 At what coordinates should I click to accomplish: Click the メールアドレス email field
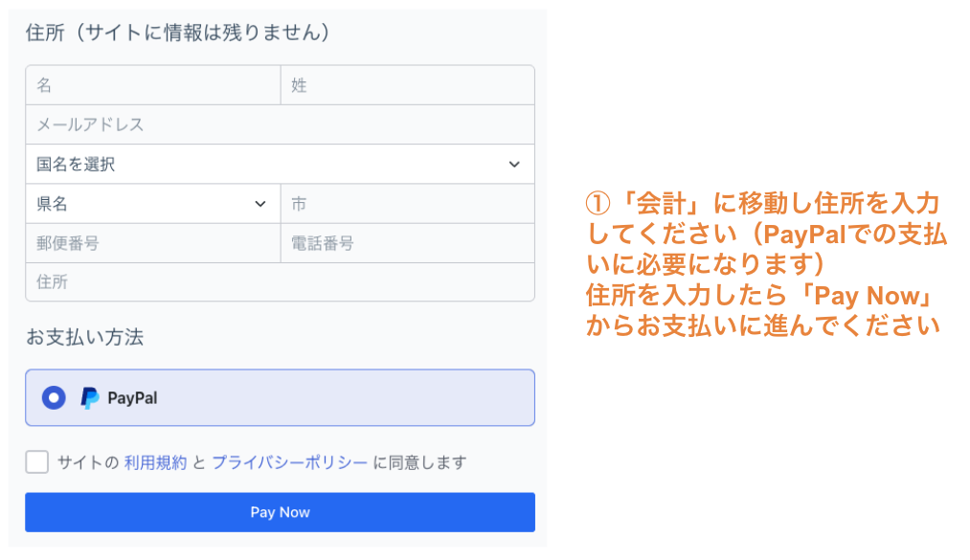click(281, 124)
